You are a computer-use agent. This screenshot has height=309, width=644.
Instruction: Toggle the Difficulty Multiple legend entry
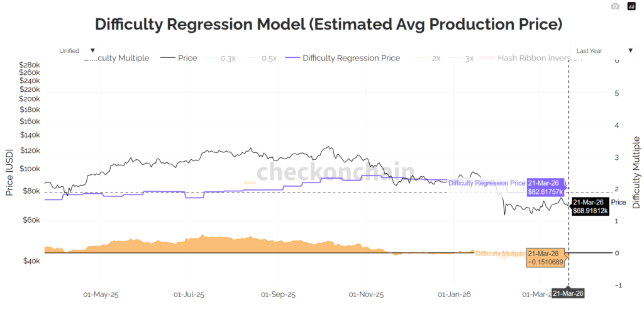click(117, 58)
